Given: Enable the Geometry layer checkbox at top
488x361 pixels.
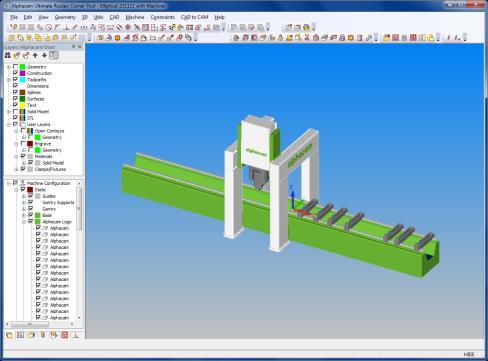Looking at the screenshot, I should (x=15, y=67).
